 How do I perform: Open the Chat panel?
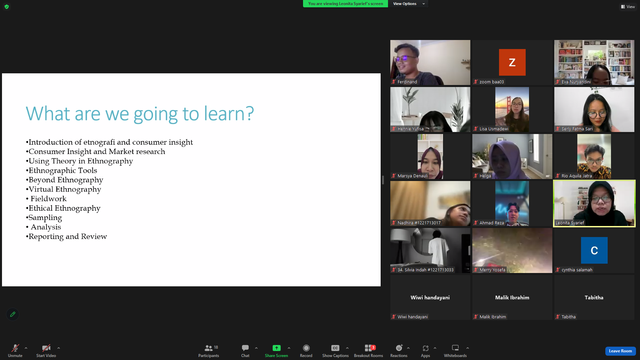coord(245,350)
